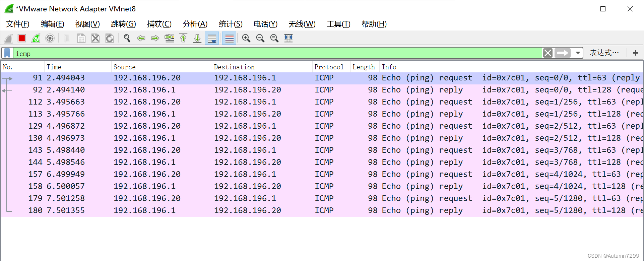Close the capture file with the X toolbar icon
Viewport: 644px width, 261px height.
click(x=95, y=38)
